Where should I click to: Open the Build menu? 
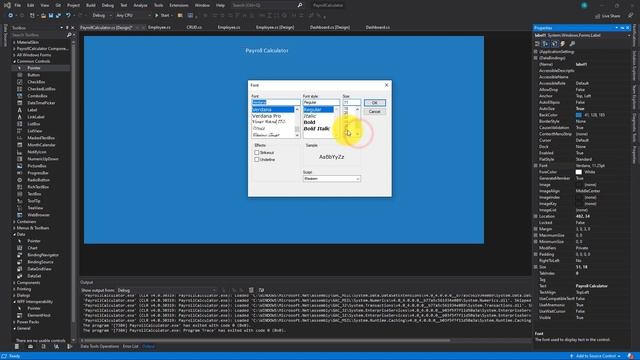pyautogui.click(x=91, y=5)
